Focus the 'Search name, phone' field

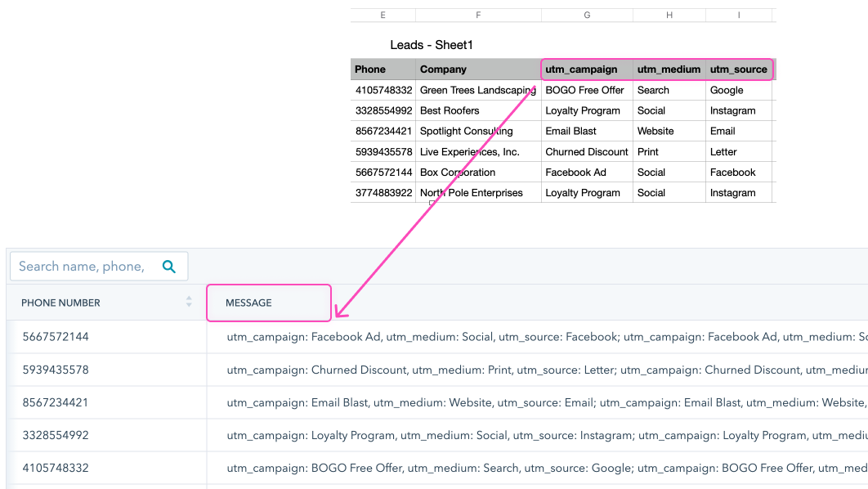click(82, 267)
